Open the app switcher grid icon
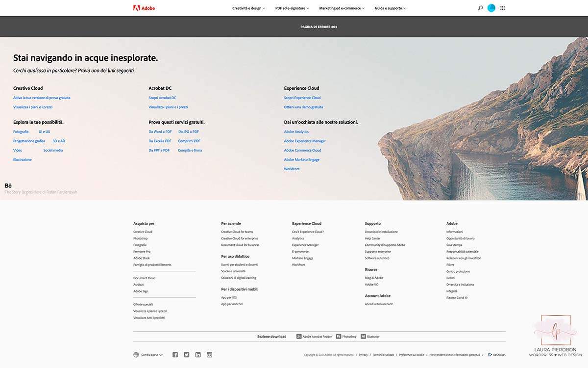The width and height of the screenshot is (588, 368). pyautogui.click(x=503, y=8)
